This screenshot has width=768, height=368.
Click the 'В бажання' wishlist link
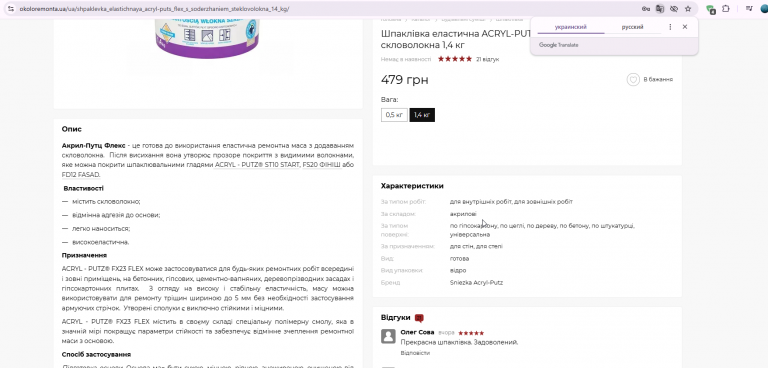(658, 79)
